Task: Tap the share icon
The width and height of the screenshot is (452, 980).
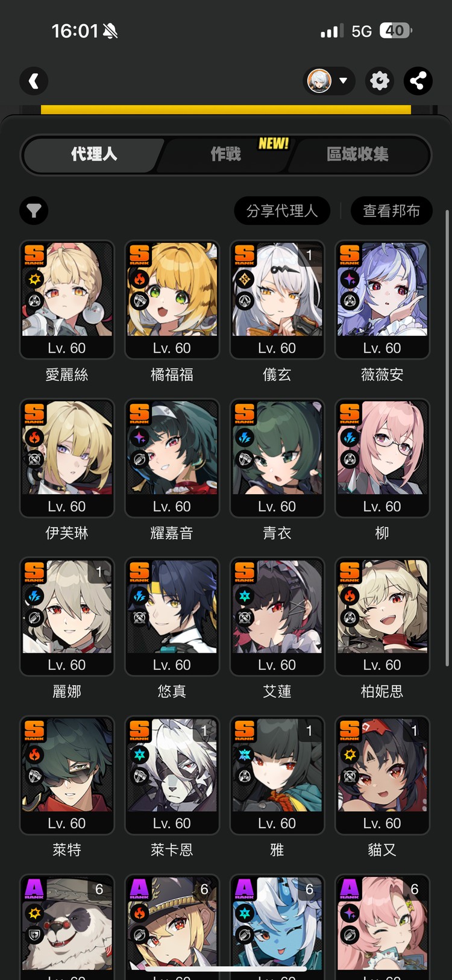Action: click(x=418, y=81)
